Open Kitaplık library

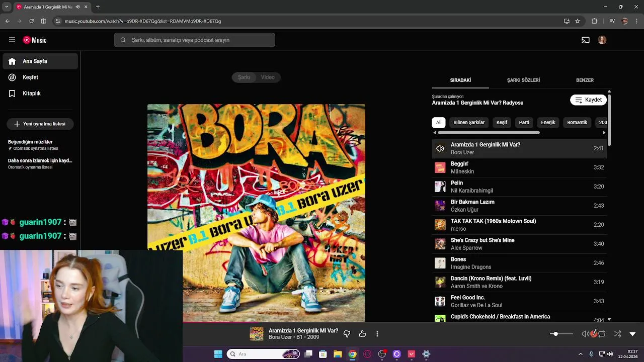pos(40,94)
